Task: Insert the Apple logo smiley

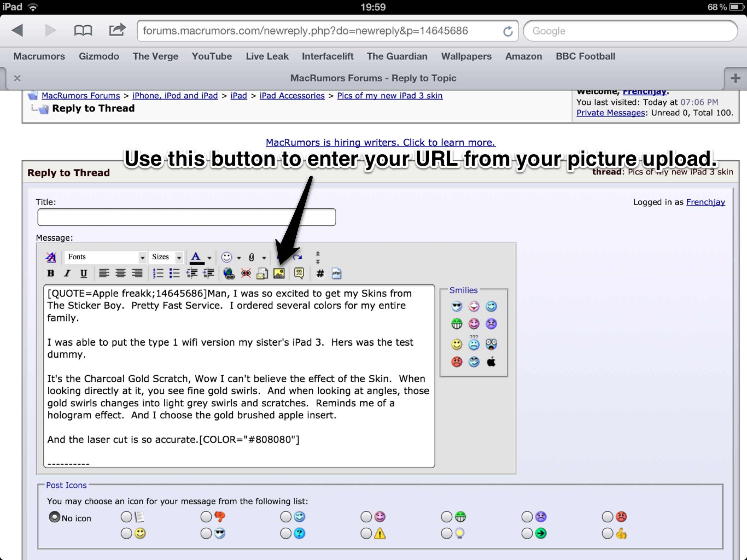Action: pyautogui.click(x=491, y=362)
